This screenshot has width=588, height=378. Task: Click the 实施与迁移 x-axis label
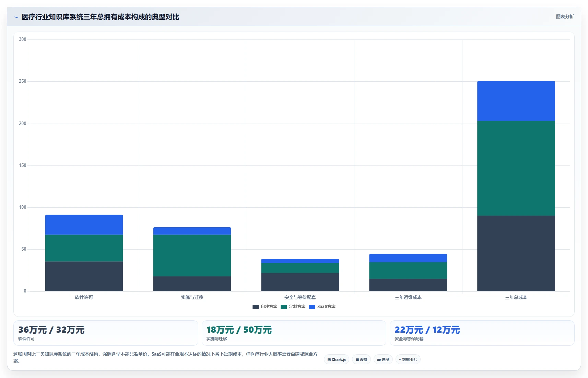click(192, 297)
